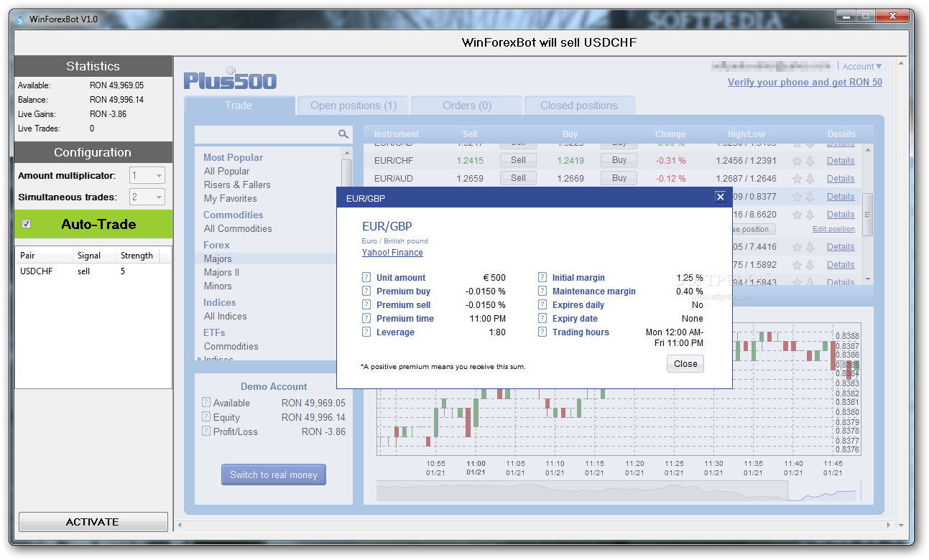The image size is (929, 560).
Task: Select All Commodities category
Action: (238, 228)
